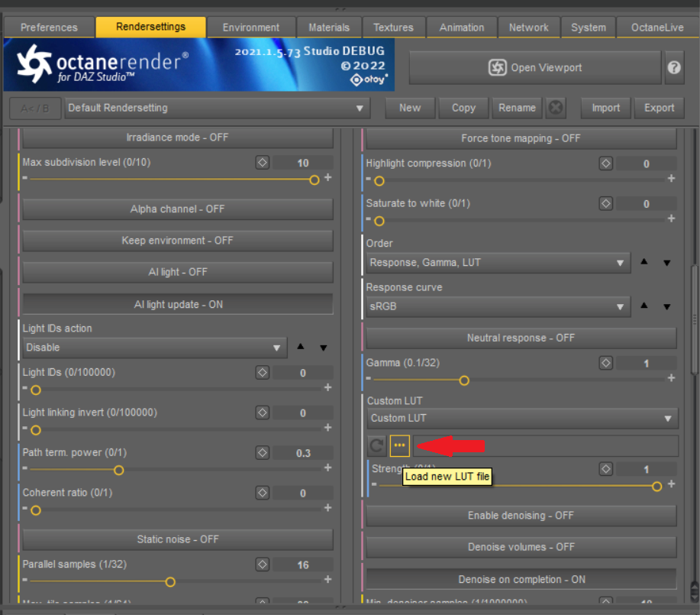Viewport: 700px width, 615px height.
Task: Click diamond icon for Highlight compression
Action: click(606, 163)
